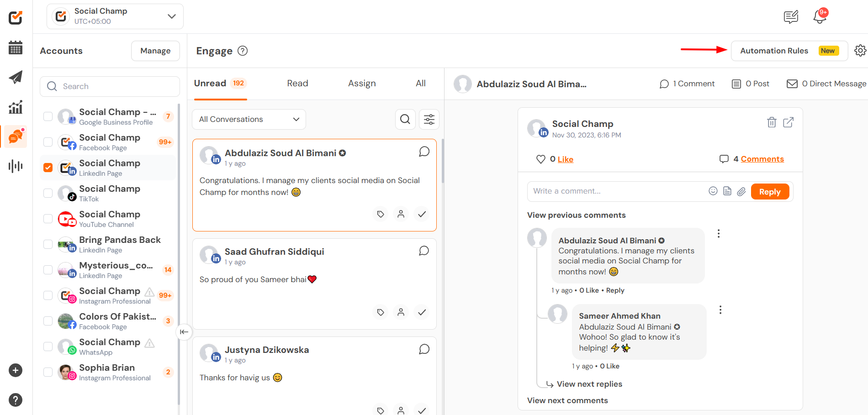This screenshot has height=415, width=868.
Task: Click the orange Reply button
Action: pyautogui.click(x=770, y=192)
